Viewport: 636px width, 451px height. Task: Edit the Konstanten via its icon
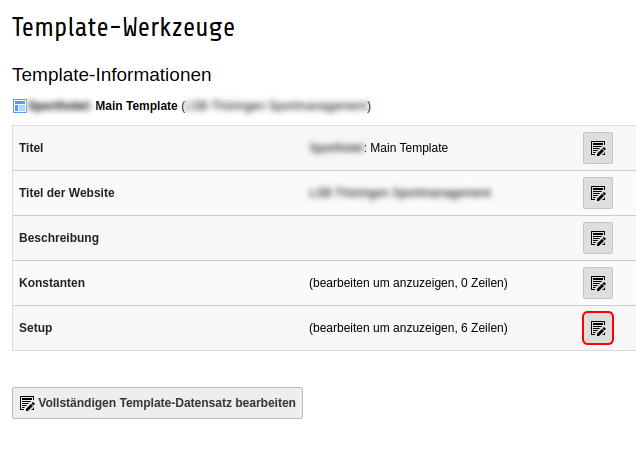(x=598, y=283)
